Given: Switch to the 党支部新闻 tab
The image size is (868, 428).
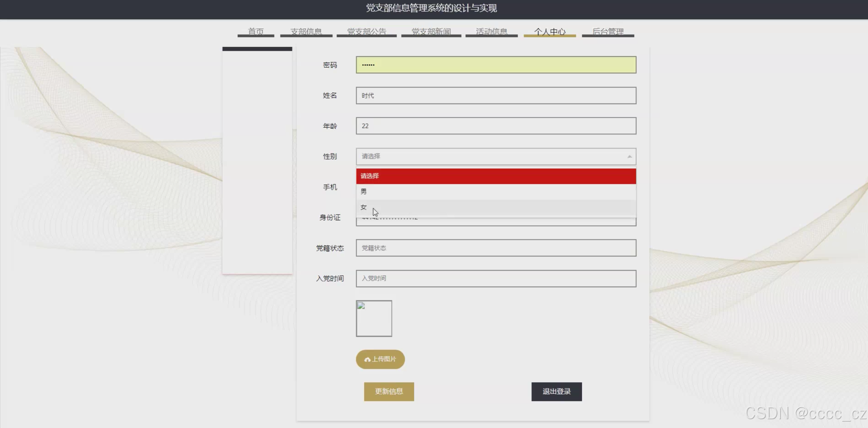Looking at the screenshot, I should tap(431, 31).
